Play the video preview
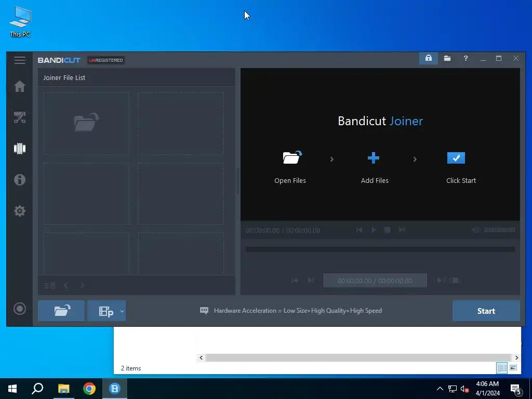Viewport: 532px width, 399px height. (x=374, y=230)
